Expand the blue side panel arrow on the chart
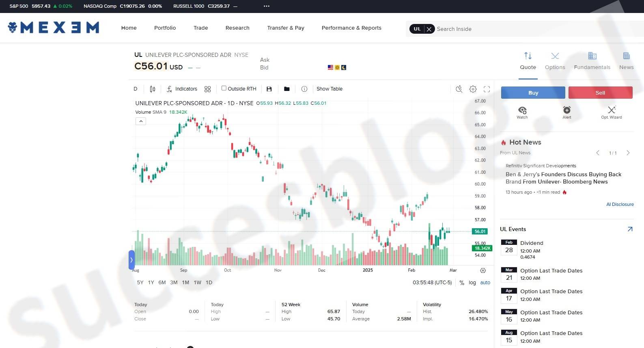Viewport: 644px width, 348px height. click(131, 260)
